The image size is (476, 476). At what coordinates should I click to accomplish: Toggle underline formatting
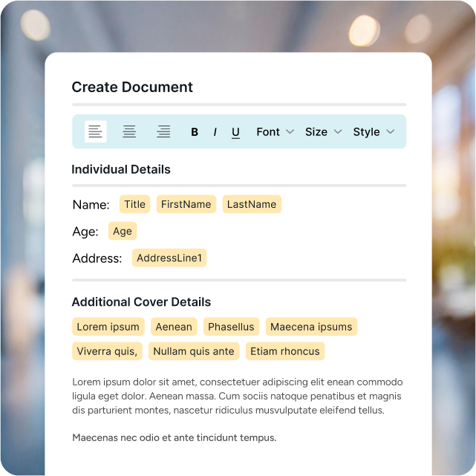(x=235, y=132)
